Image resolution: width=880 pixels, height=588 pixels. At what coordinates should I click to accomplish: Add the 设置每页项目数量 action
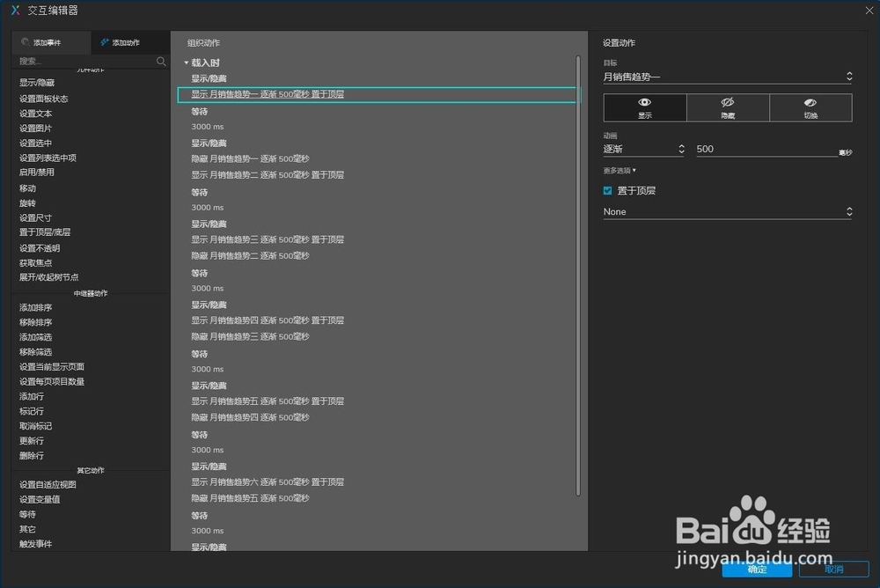52,381
